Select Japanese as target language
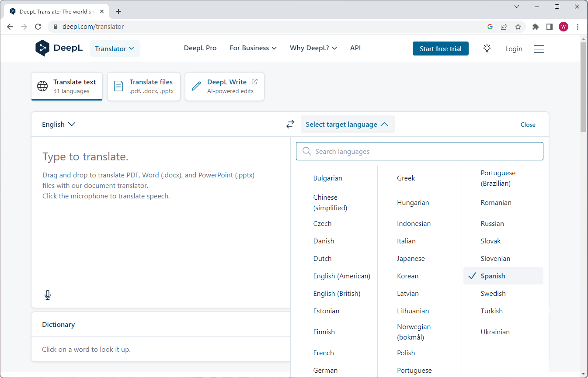Image resolution: width=588 pixels, height=378 pixels. click(411, 259)
